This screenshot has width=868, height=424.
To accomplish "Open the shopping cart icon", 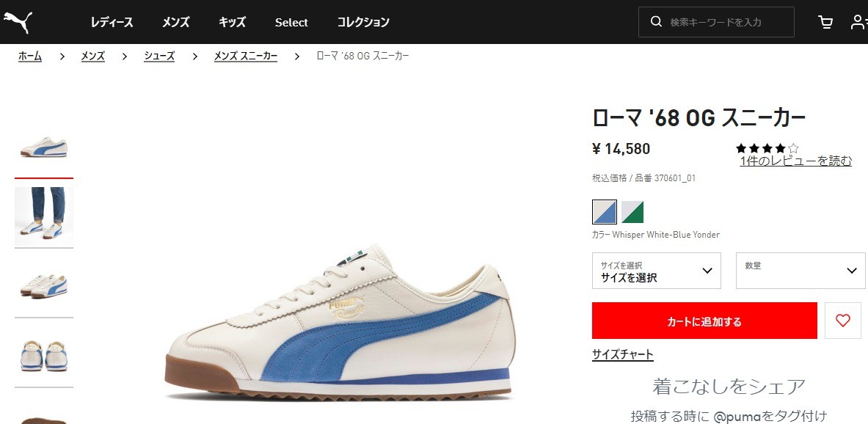I will (x=825, y=21).
